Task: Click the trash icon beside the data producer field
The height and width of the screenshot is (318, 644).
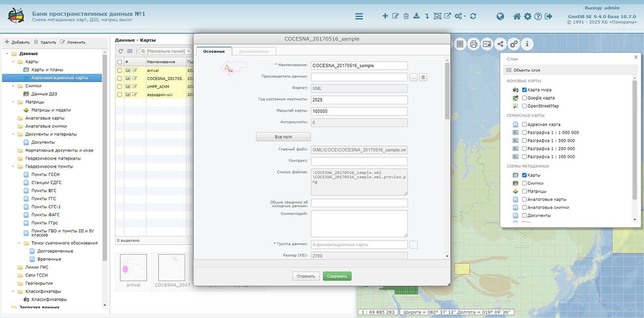Action: 424,77
